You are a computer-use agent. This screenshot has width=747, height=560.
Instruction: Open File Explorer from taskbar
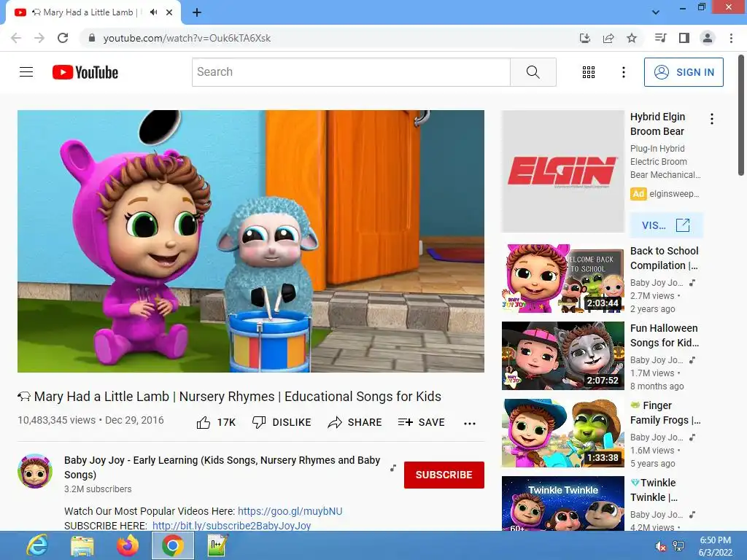pyautogui.click(x=82, y=545)
